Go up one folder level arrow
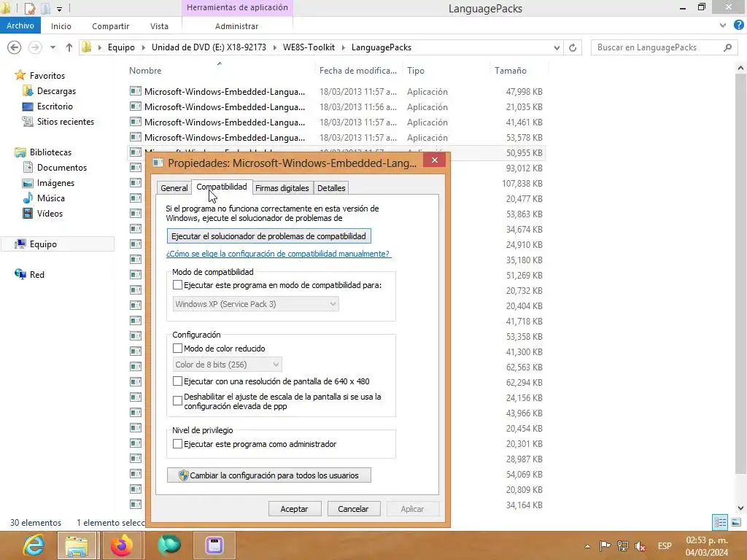 69,47
